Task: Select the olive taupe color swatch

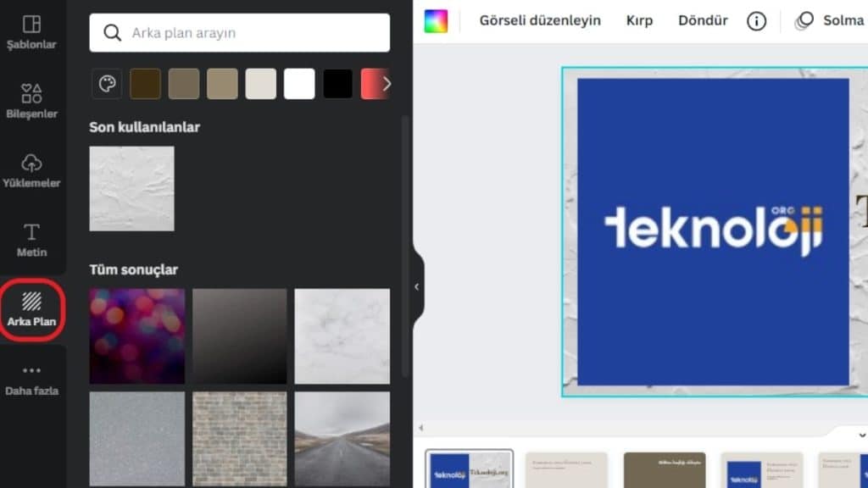Action: tap(184, 84)
